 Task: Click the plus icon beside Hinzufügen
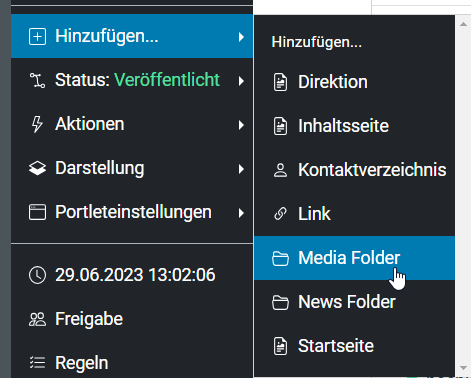(37, 36)
